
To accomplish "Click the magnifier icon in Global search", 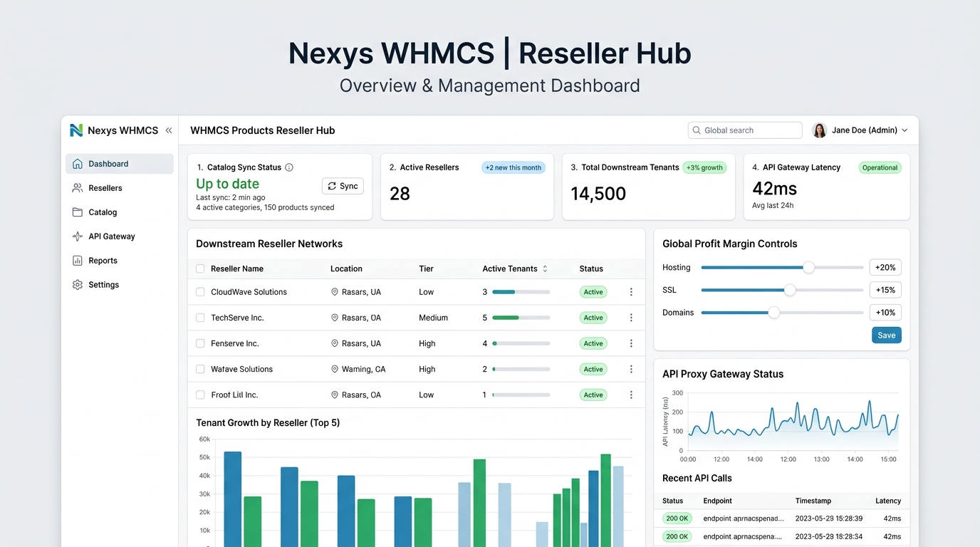I will coord(697,130).
